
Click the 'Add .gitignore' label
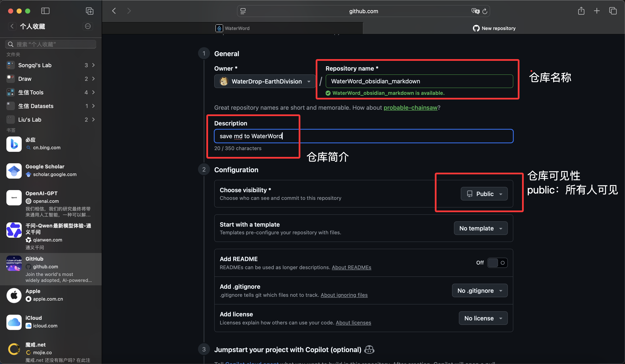[x=240, y=287]
